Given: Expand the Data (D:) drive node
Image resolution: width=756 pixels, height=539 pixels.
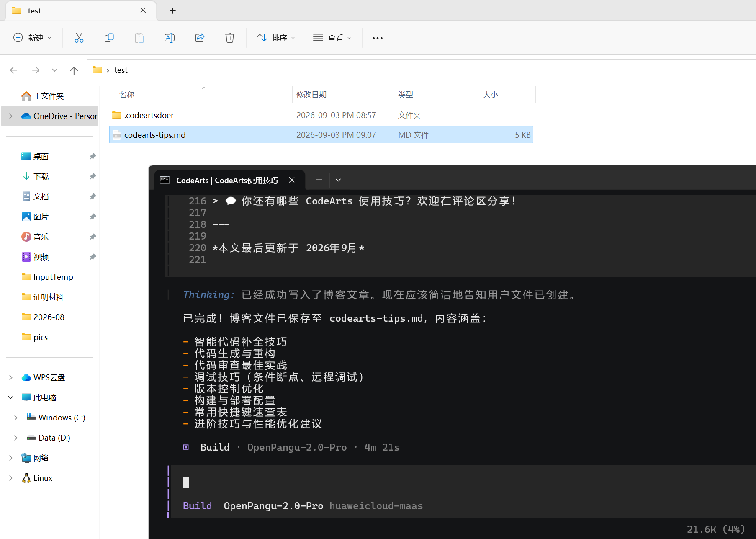Looking at the screenshot, I should 16,438.
